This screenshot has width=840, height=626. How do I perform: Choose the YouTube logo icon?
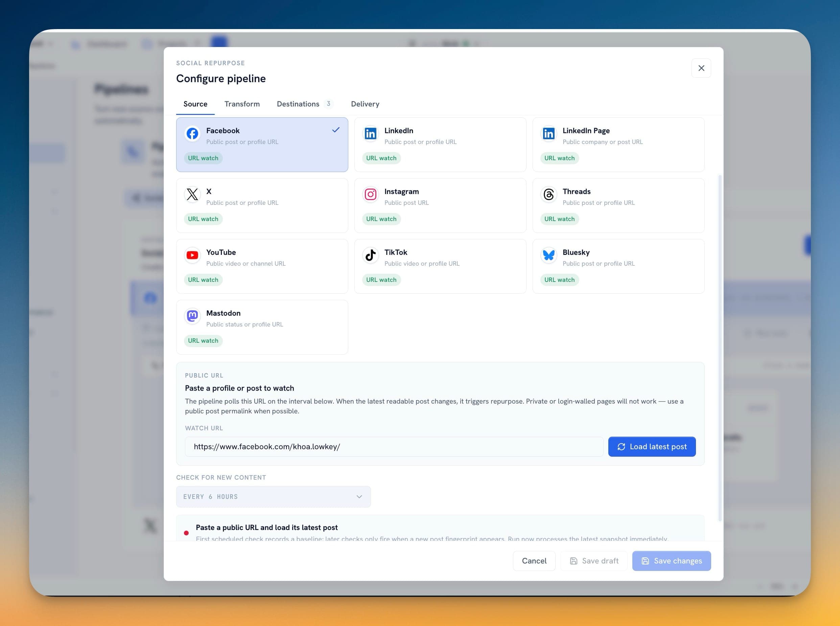[x=192, y=256]
